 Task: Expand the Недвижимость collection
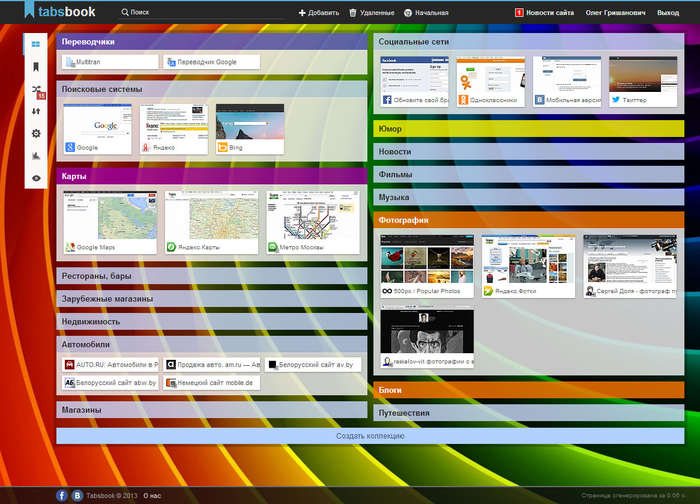[212, 321]
